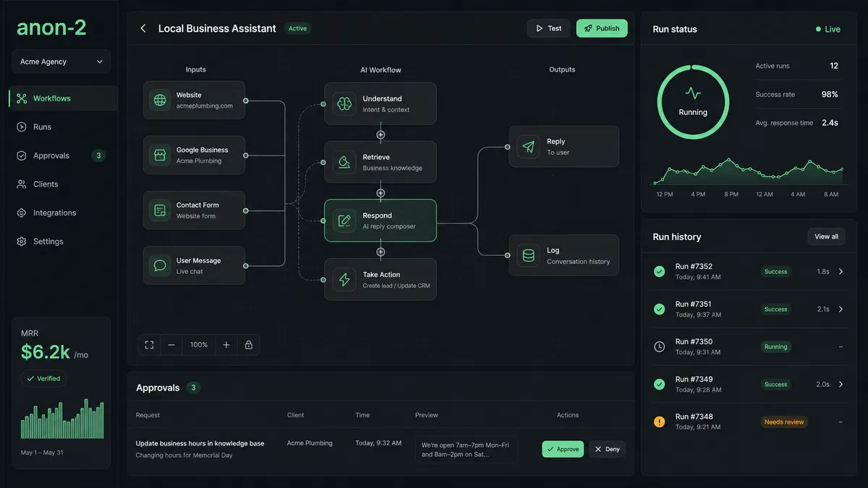This screenshot has height=488, width=868.
Task: Open Clients in the sidebar
Action: tap(63, 184)
